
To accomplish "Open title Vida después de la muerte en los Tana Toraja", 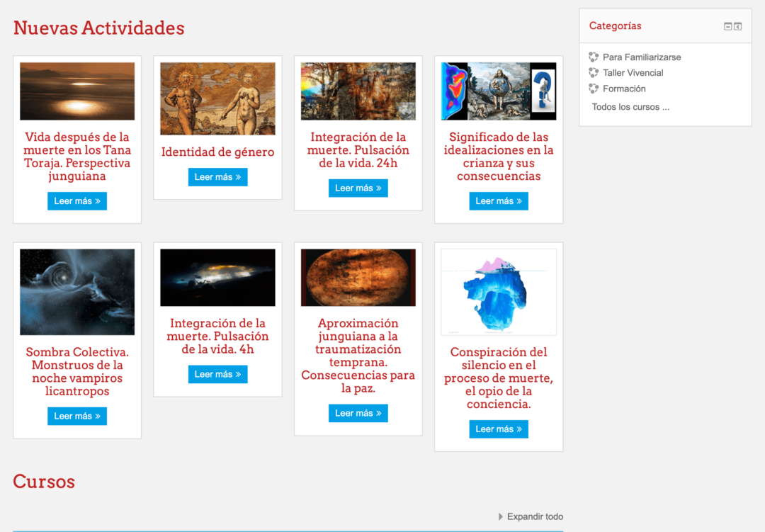I will 77,156.
